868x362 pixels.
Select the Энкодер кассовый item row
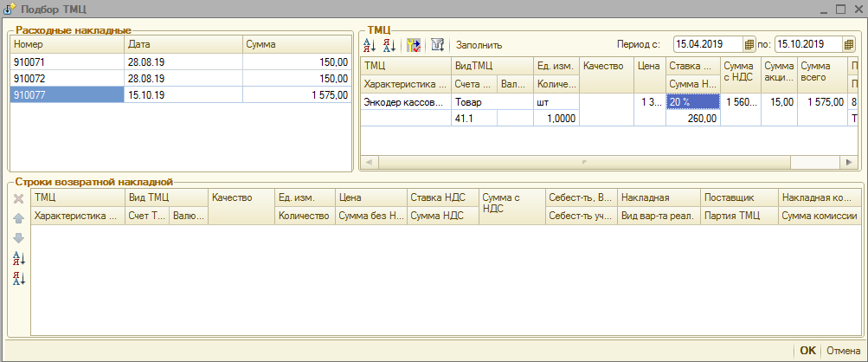(x=404, y=102)
